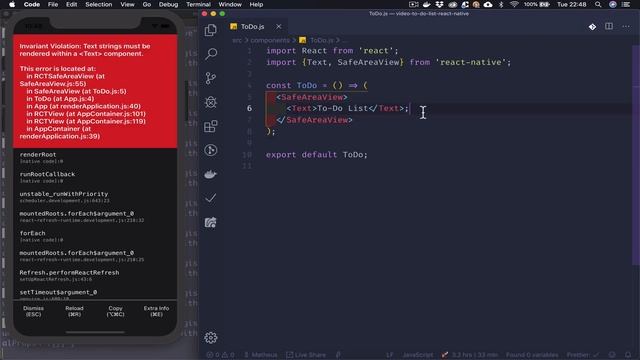Open macOS Notification Center list icon
This screenshot has height=360, width=640.
pos(626,4)
